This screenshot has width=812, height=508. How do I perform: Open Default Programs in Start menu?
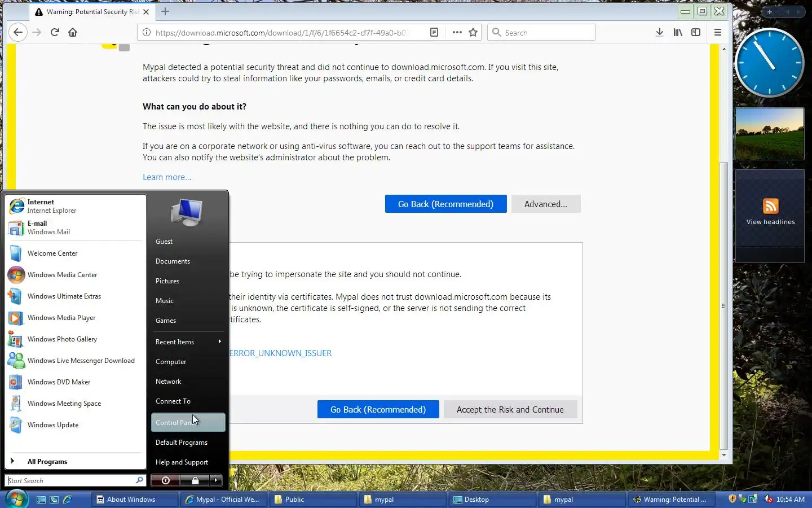[188, 443]
